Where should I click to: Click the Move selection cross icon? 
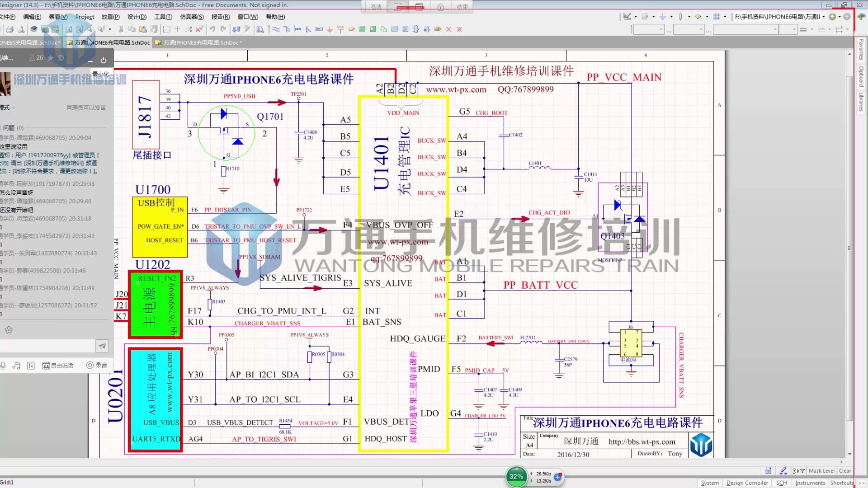[x=177, y=29]
